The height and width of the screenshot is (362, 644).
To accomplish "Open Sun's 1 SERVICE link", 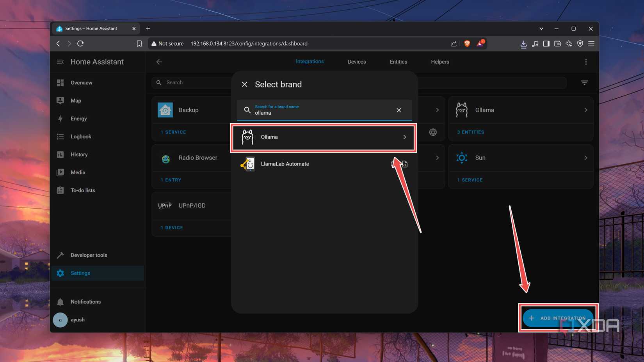I will (x=470, y=180).
